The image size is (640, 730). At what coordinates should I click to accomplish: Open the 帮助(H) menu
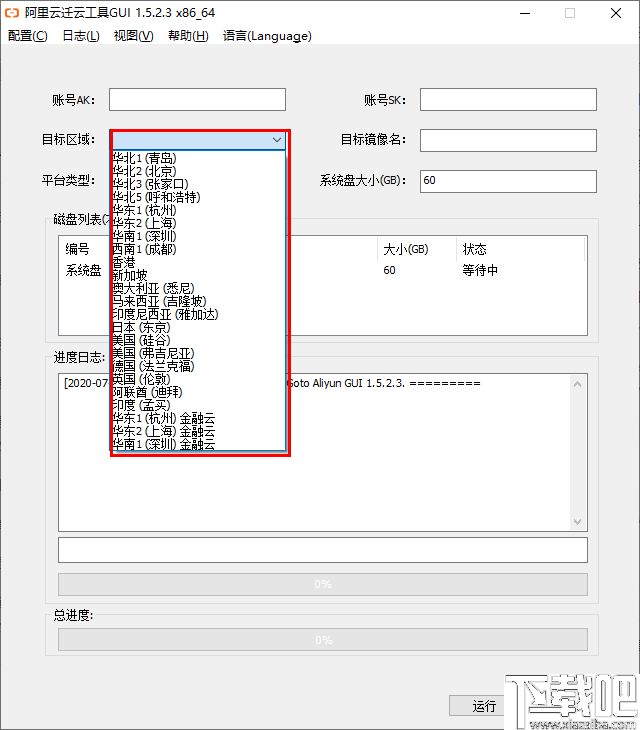tap(188, 36)
